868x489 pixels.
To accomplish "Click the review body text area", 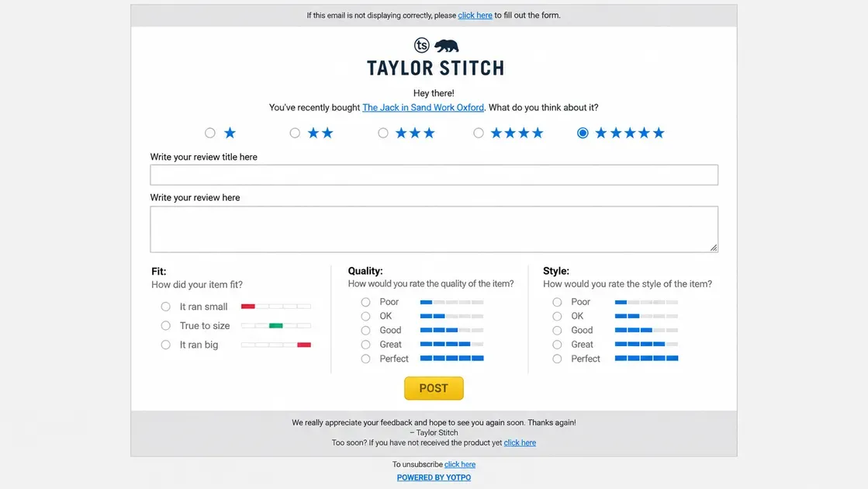I will 434,229.
